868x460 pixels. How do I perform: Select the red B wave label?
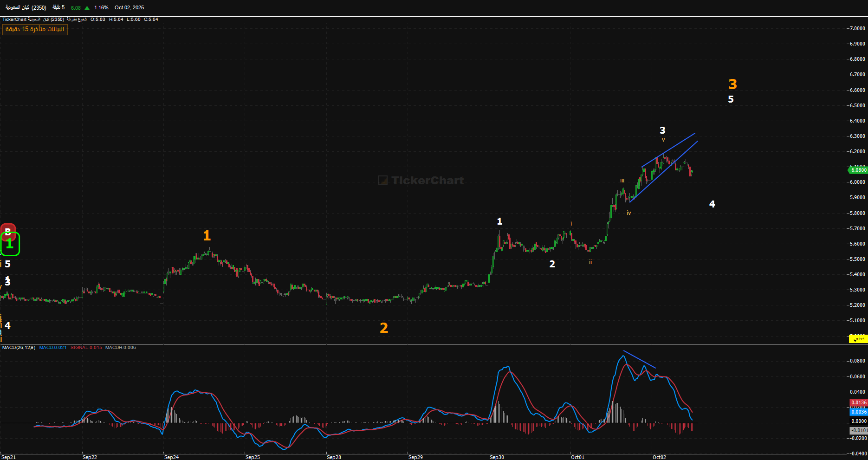point(7,231)
